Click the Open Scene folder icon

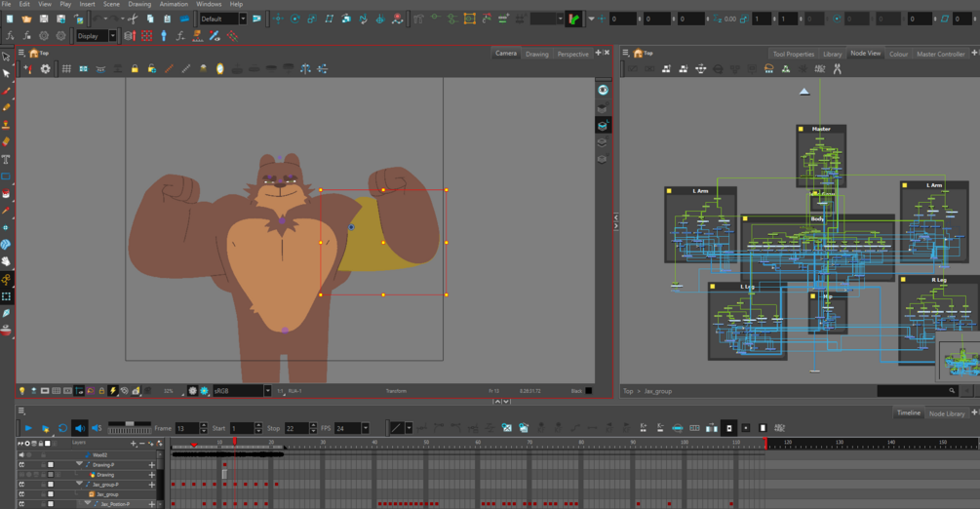point(26,19)
